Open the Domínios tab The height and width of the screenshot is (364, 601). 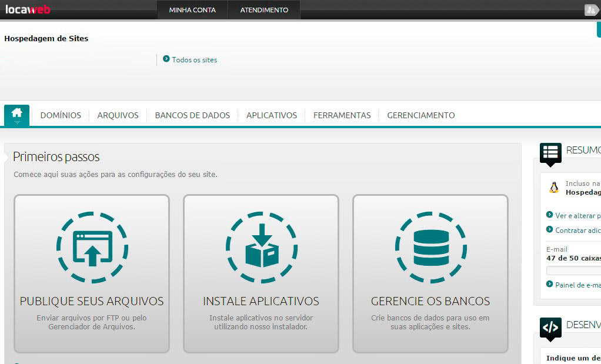[61, 115]
